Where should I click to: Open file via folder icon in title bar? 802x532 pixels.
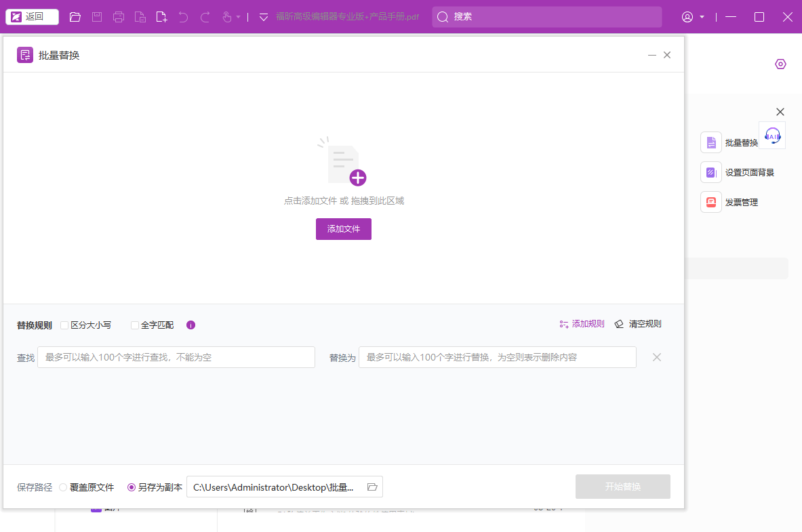[75, 17]
